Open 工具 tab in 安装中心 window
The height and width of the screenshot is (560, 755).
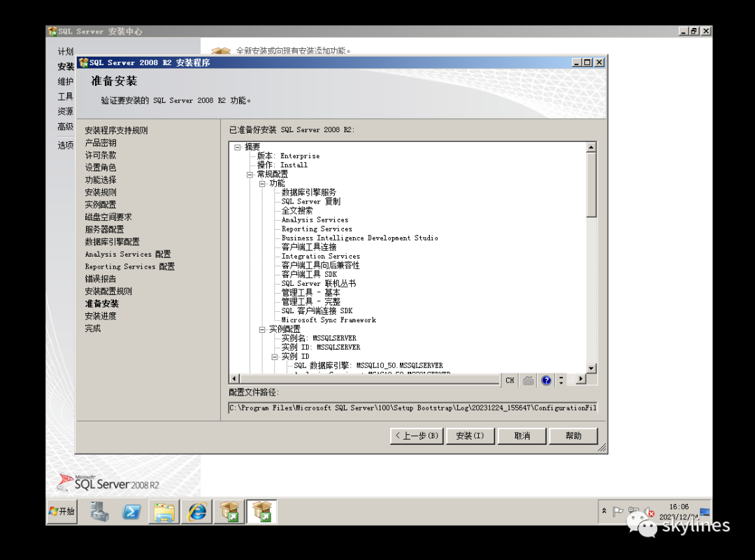coord(66,96)
